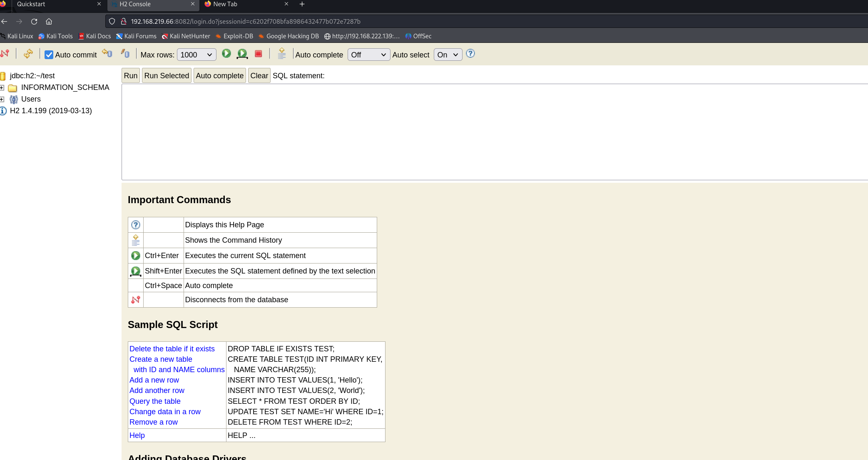Click the connection security lock icon
The height and width of the screenshot is (460, 868).
point(124,21)
